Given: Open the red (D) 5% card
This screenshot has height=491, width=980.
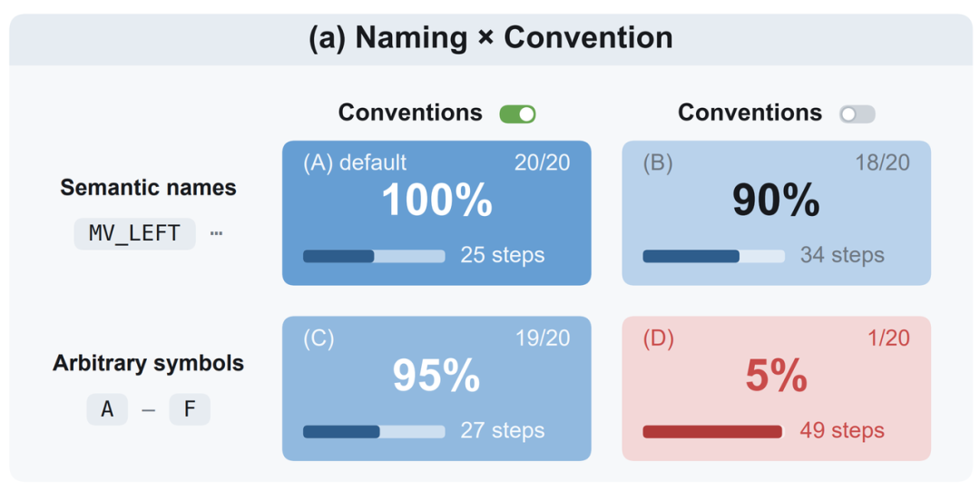Looking at the screenshot, I should point(776,388).
